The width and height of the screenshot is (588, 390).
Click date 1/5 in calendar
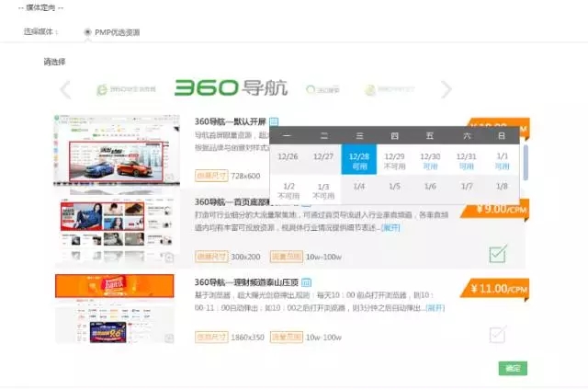394,187
